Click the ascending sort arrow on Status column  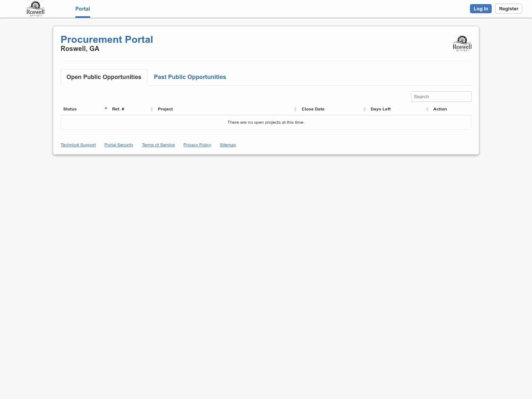(x=106, y=108)
